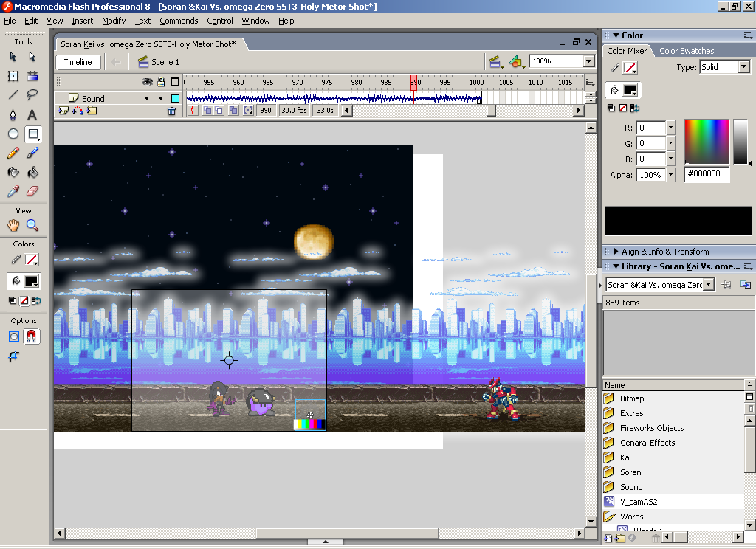Screen dimensions: 756x549
Task: Open the Alpha value slider dropdown
Action: (670, 175)
